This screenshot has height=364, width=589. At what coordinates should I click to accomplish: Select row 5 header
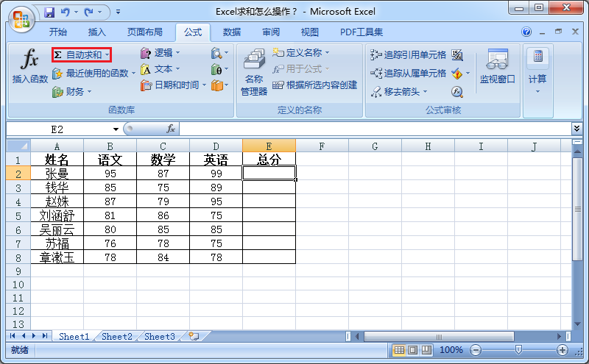18,215
